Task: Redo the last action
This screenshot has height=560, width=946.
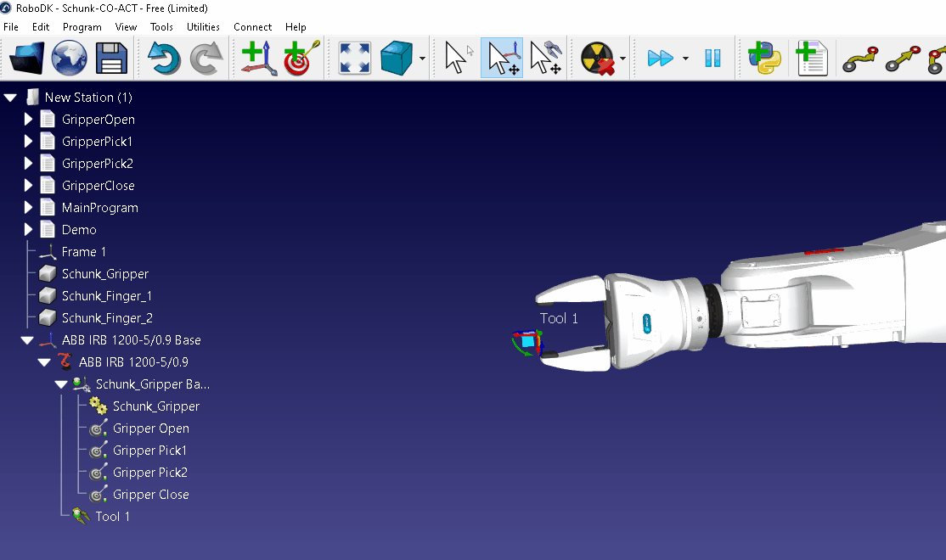Action: pos(206,58)
